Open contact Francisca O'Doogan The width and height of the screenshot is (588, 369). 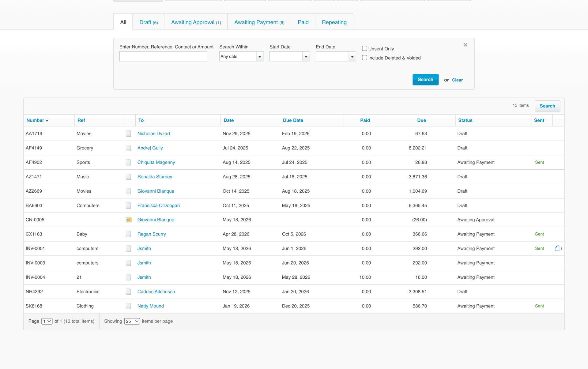click(159, 205)
